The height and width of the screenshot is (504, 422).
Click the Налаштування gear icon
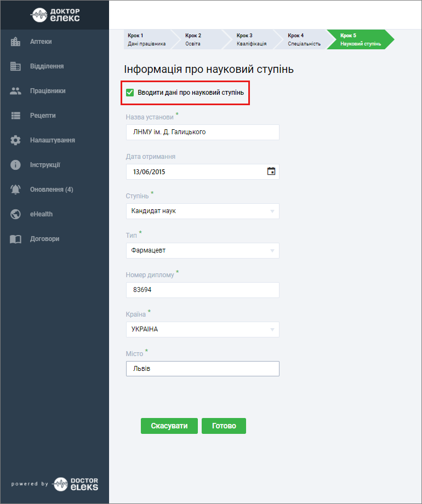[x=15, y=140]
